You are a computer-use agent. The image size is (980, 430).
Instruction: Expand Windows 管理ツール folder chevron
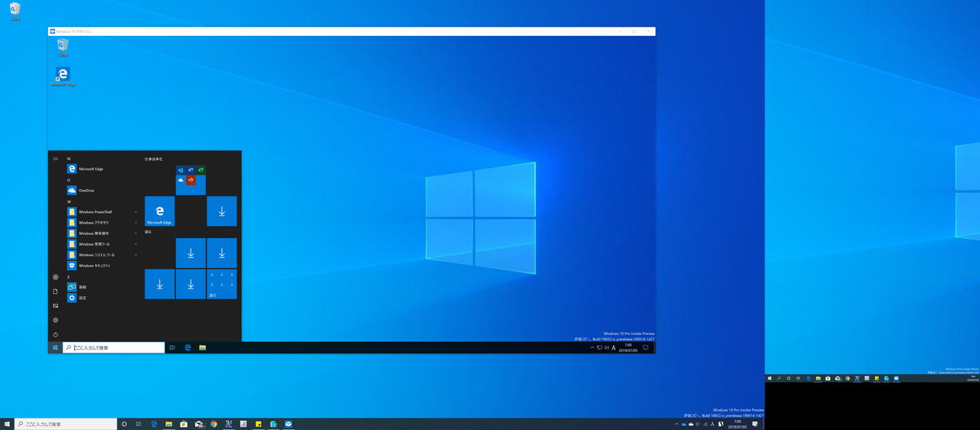136,244
